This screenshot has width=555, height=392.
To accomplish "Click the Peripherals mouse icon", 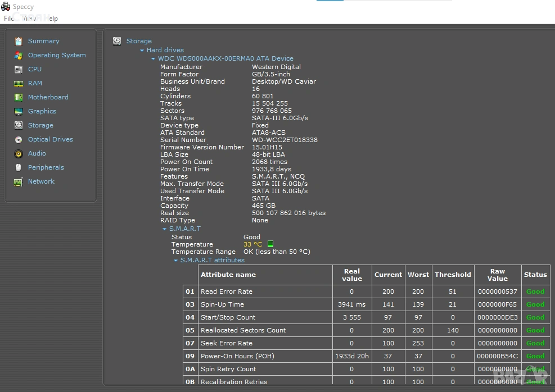I will coord(19,167).
